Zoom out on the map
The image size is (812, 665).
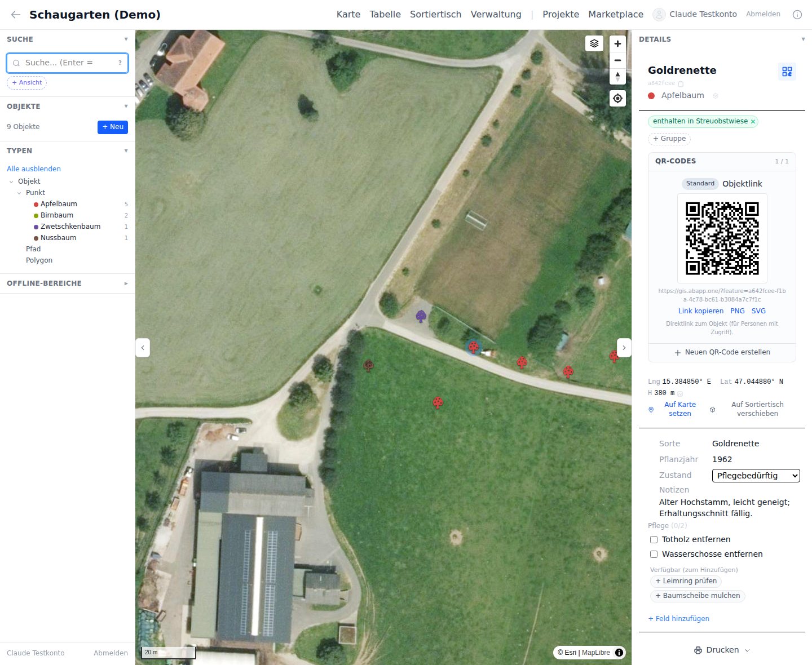pos(618,60)
